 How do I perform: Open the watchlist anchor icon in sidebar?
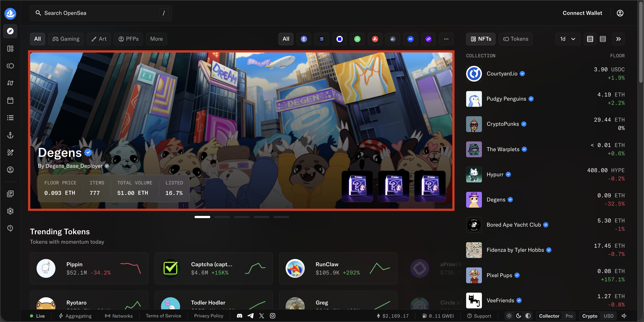point(10,135)
